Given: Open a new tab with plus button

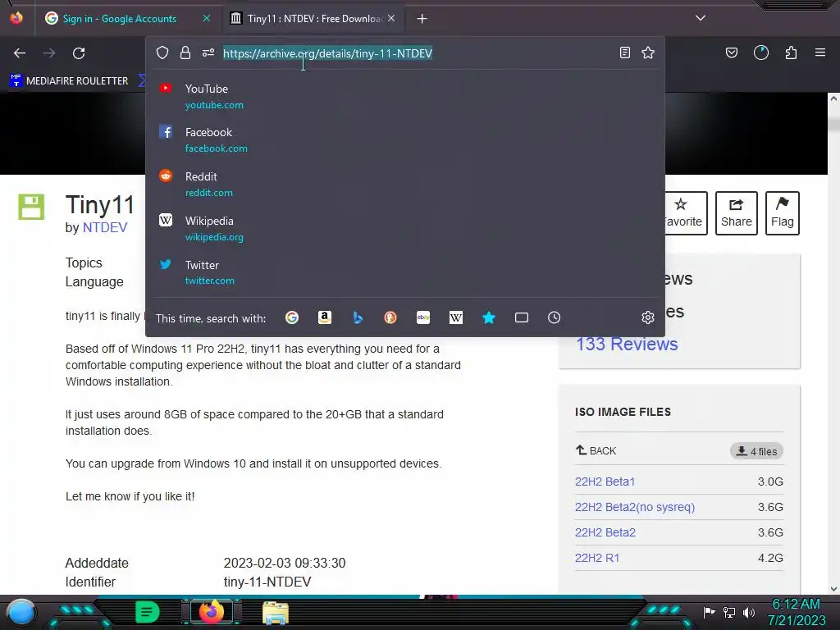Looking at the screenshot, I should [x=422, y=19].
